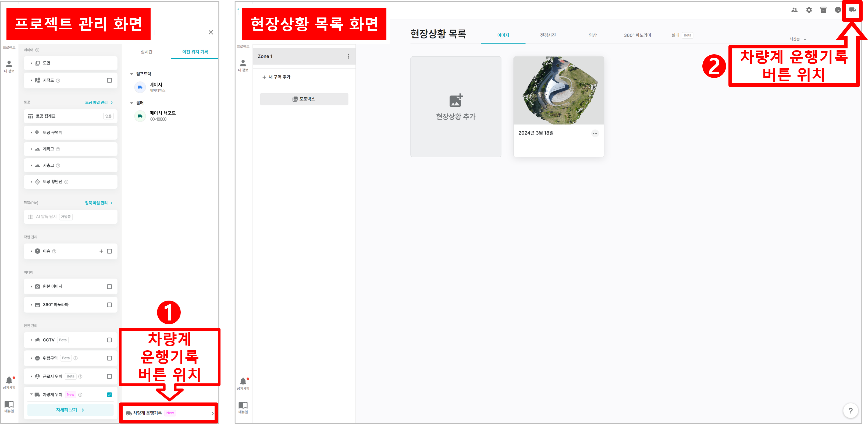
Task: Enable the 지적도 layer checkbox
Action: pyautogui.click(x=109, y=80)
